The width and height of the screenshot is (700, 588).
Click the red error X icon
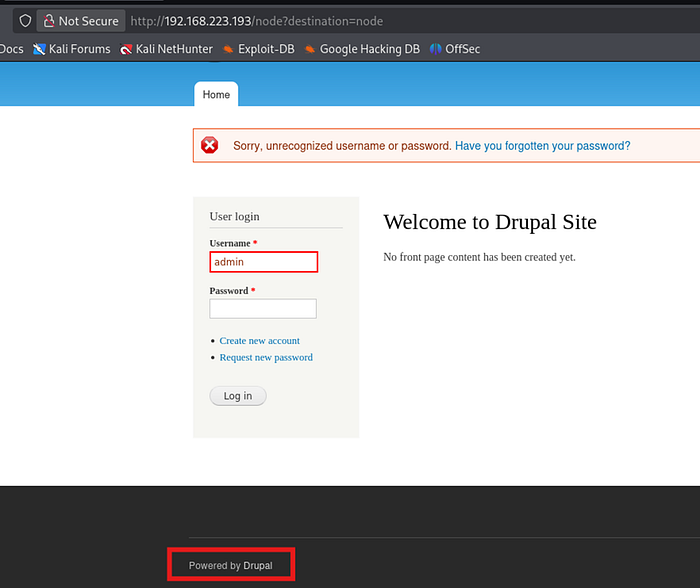pos(209,145)
